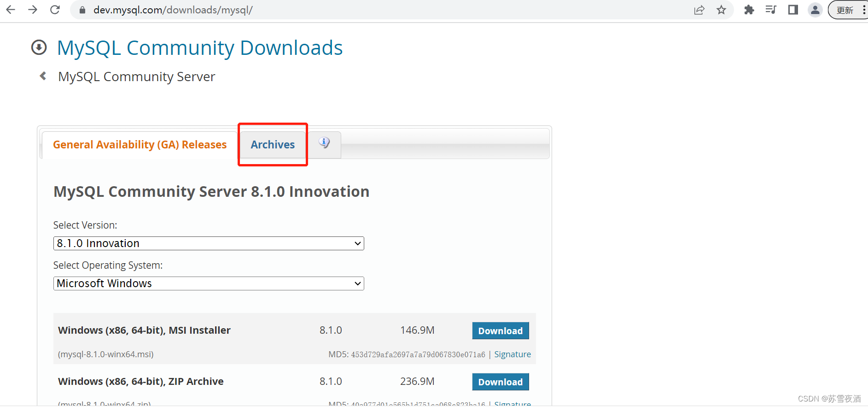Click MSI Installer MD5 hash value
Screen dimensions: 868x407
(x=418, y=354)
